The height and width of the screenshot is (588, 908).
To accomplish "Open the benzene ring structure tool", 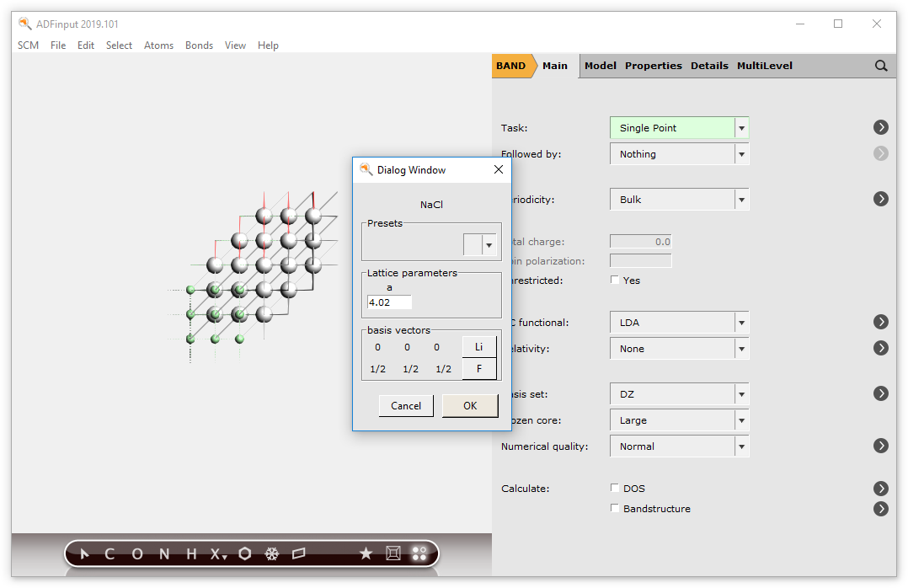I will (244, 553).
